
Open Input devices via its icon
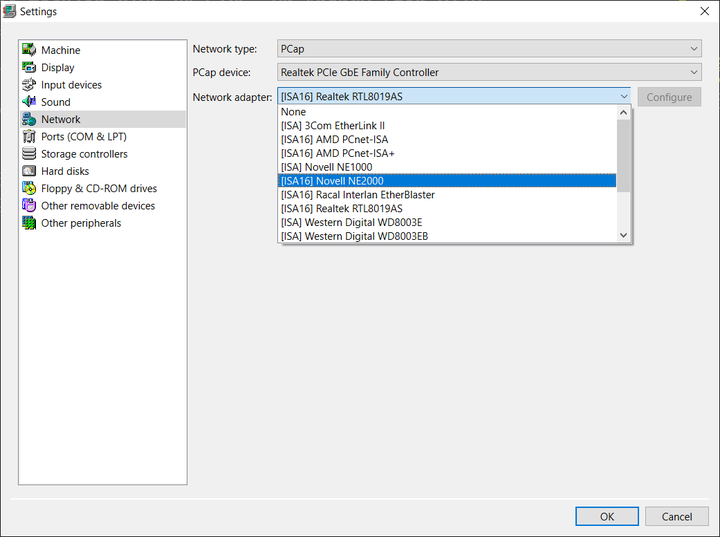[x=29, y=85]
